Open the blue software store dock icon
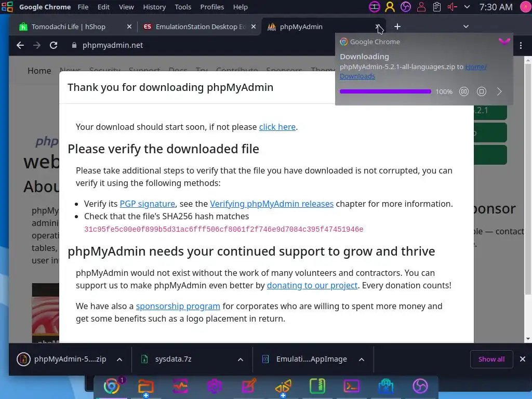532x399 pixels. point(386,386)
